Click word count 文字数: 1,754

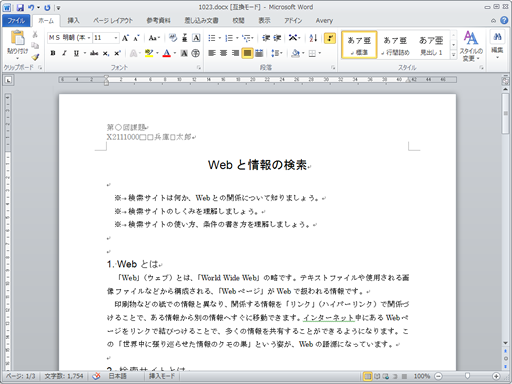pos(64,376)
